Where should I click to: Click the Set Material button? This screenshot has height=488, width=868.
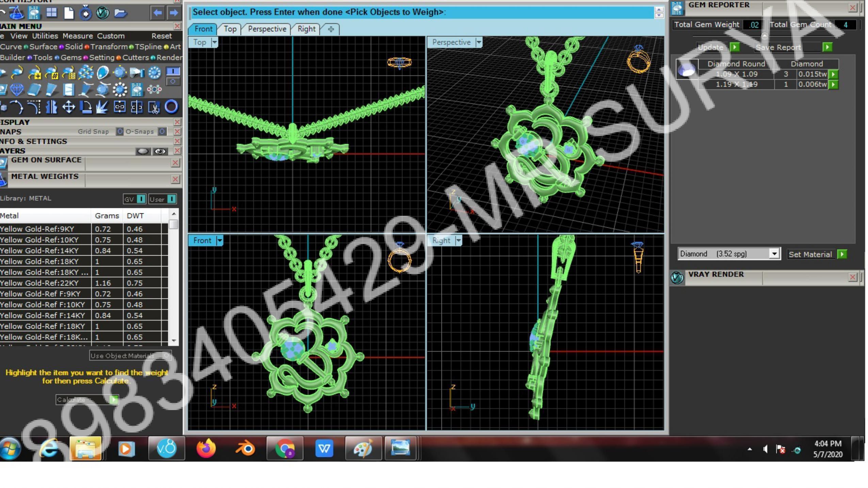click(817, 254)
